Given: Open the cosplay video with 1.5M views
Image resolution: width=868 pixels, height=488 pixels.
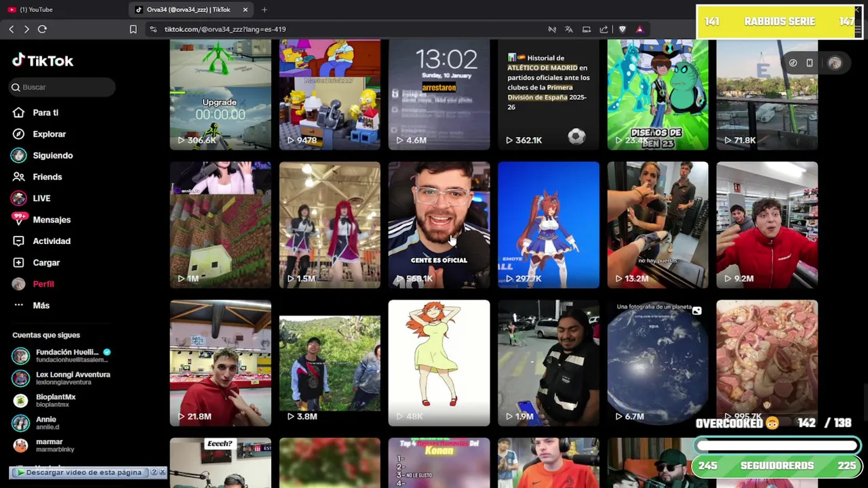Looking at the screenshot, I should pyautogui.click(x=330, y=225).
